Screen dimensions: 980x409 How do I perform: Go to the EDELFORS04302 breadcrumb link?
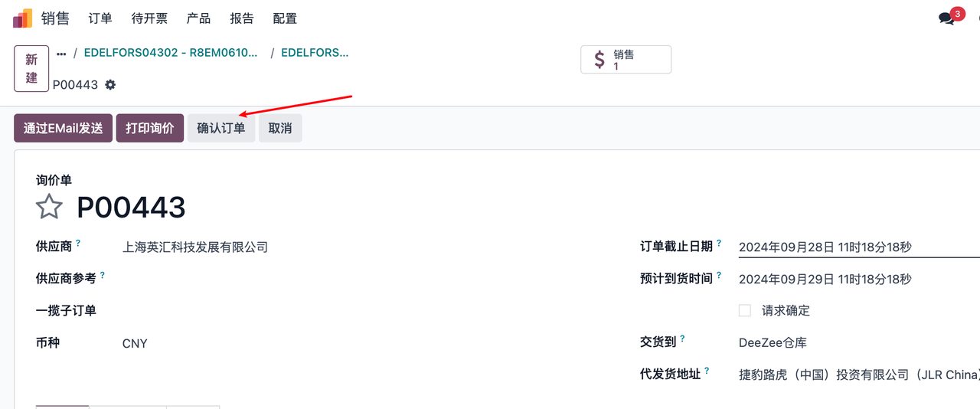pos(171,54)
